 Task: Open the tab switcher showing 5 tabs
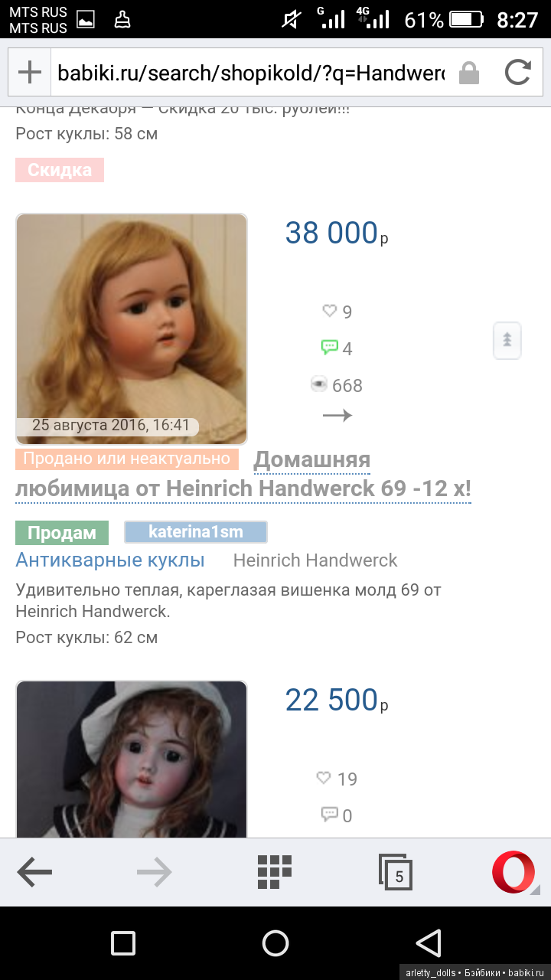(396, 873)
